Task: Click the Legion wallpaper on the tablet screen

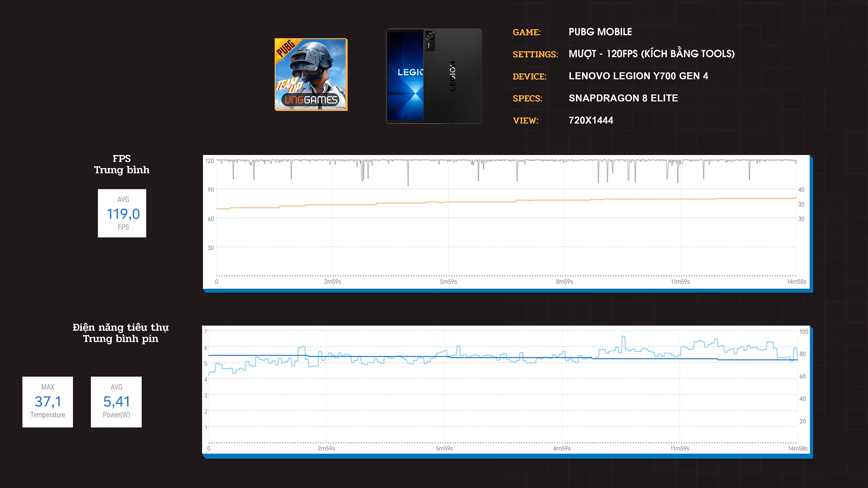Action: 406,77
